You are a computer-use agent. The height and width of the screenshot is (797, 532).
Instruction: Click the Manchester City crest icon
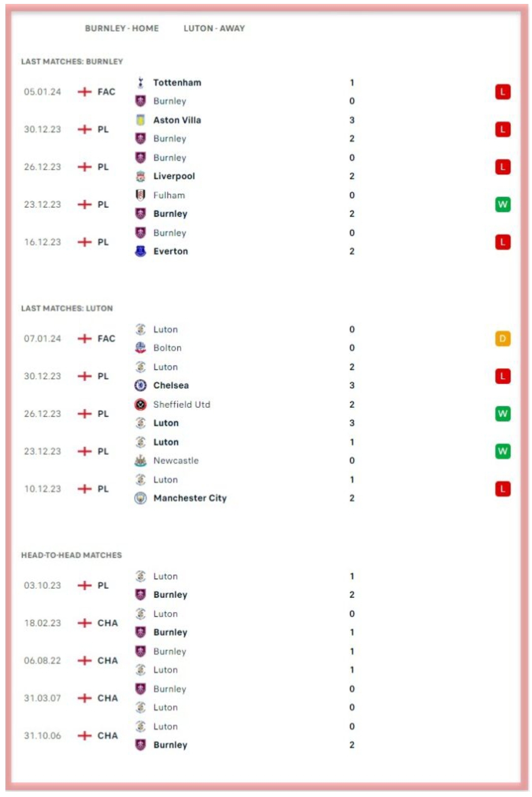(140, 498)
